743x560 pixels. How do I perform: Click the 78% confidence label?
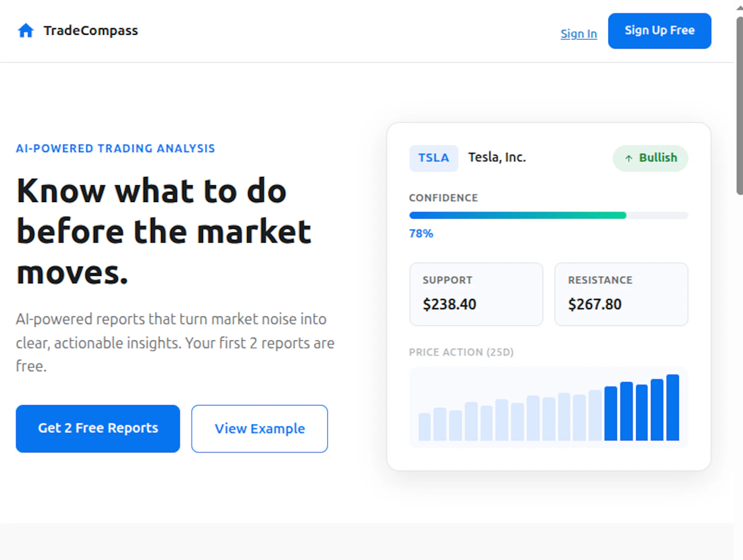420,234
